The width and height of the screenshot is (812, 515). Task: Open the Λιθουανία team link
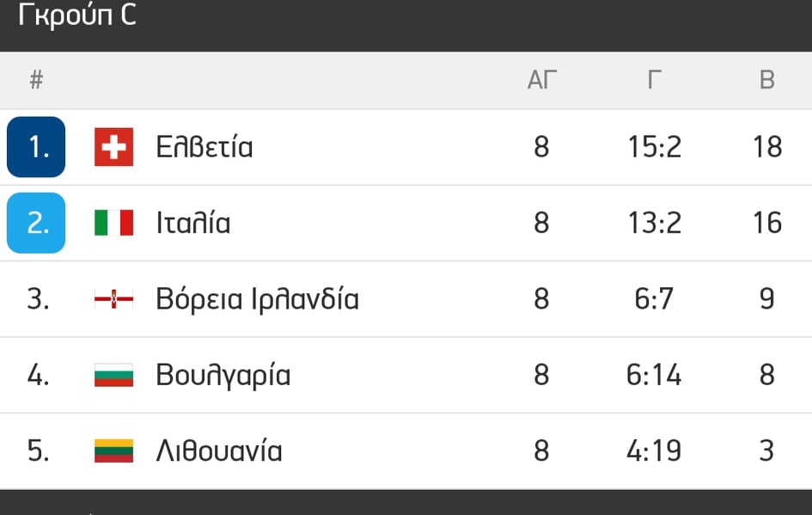(219, 451)
